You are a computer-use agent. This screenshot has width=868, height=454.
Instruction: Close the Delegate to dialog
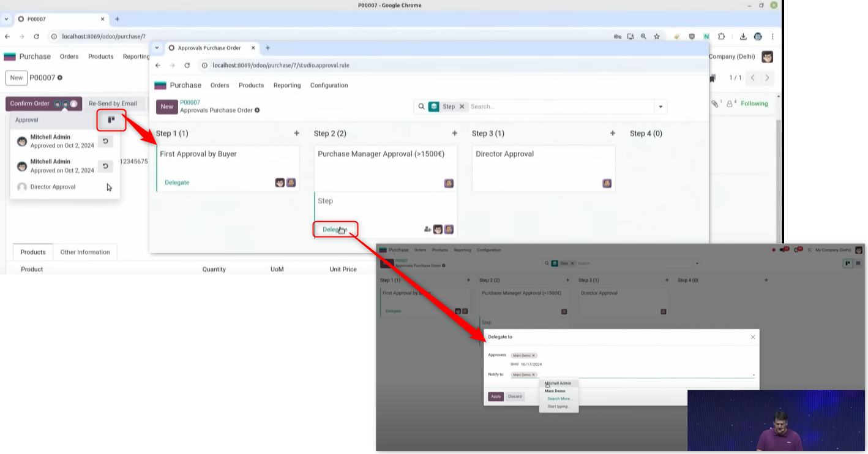pos(753,337)
